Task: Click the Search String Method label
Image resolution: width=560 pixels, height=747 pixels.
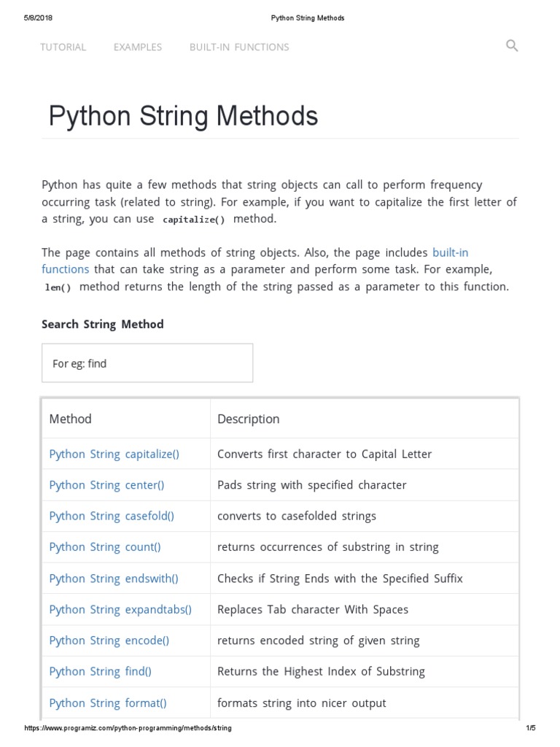Action: [103, 324]
